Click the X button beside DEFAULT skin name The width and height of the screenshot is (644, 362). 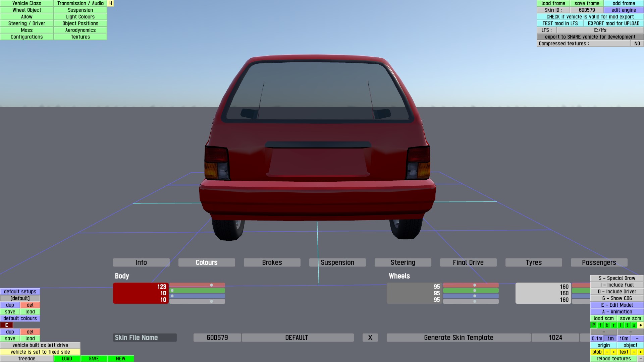[x=370, y=338]
